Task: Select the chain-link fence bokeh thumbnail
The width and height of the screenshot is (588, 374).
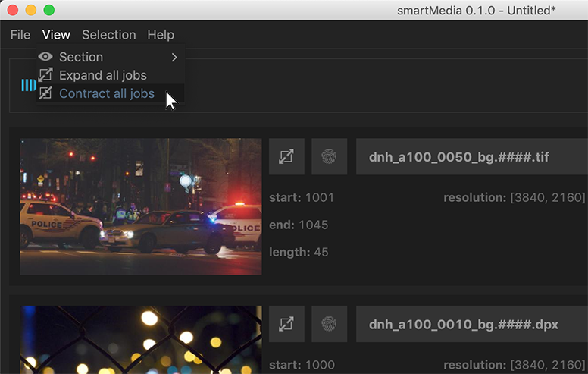Action: (140, 340)
